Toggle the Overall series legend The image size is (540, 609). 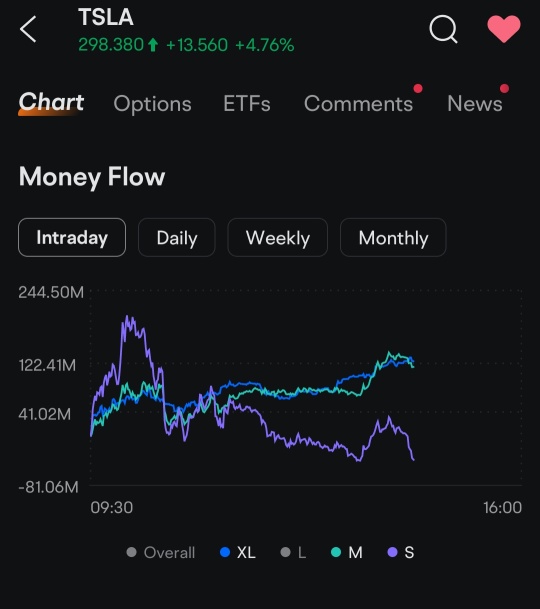pos(161,552)
